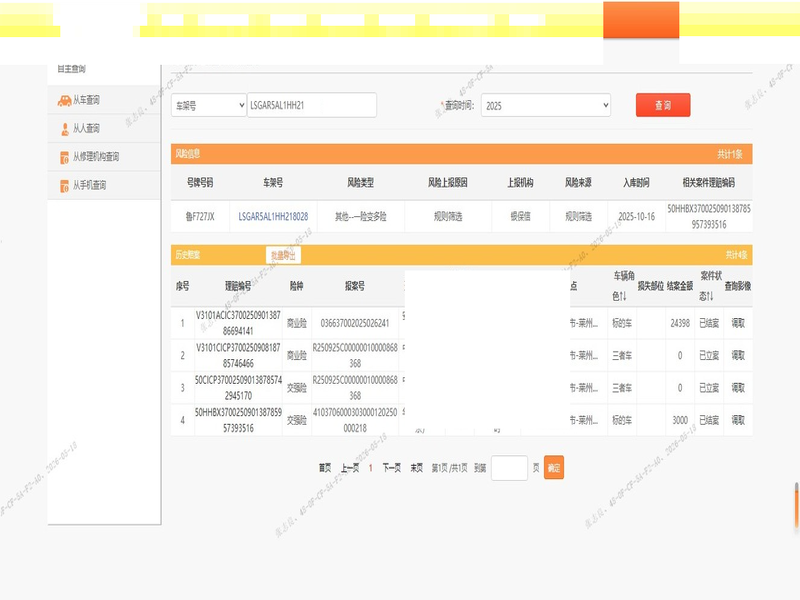This screenshot has height=600, width=800.
Task: Click the 自主查询 sidebar heading
Action: click(x=71, y=69)
